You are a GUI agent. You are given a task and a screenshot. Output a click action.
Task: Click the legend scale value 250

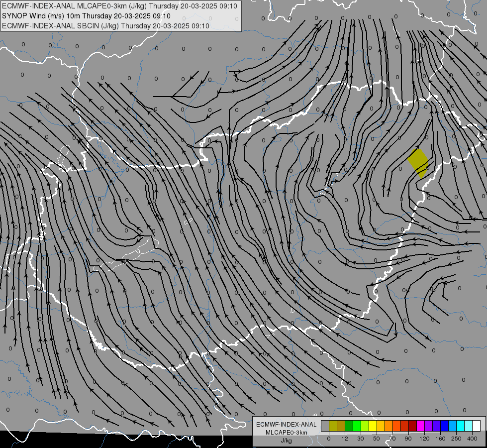coord(456,439)
